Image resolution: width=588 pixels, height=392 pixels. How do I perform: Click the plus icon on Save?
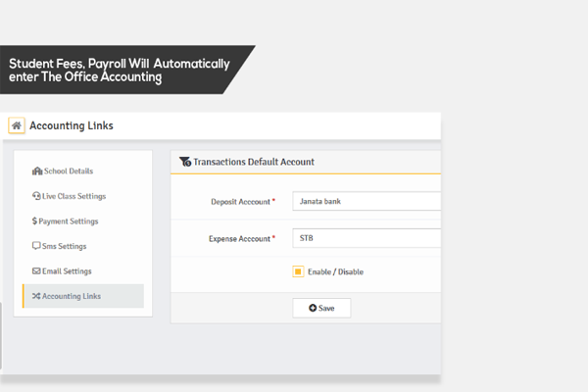point(312,308)
